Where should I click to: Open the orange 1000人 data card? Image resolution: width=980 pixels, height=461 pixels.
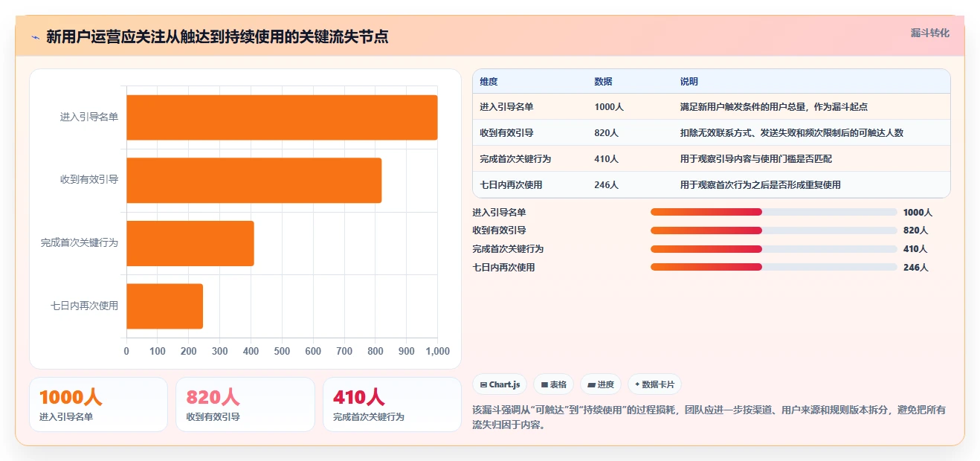(x=98, y=404)
